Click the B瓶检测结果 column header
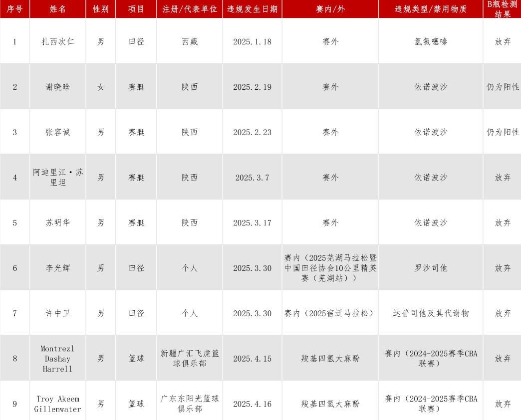 (x=502, y=9)
